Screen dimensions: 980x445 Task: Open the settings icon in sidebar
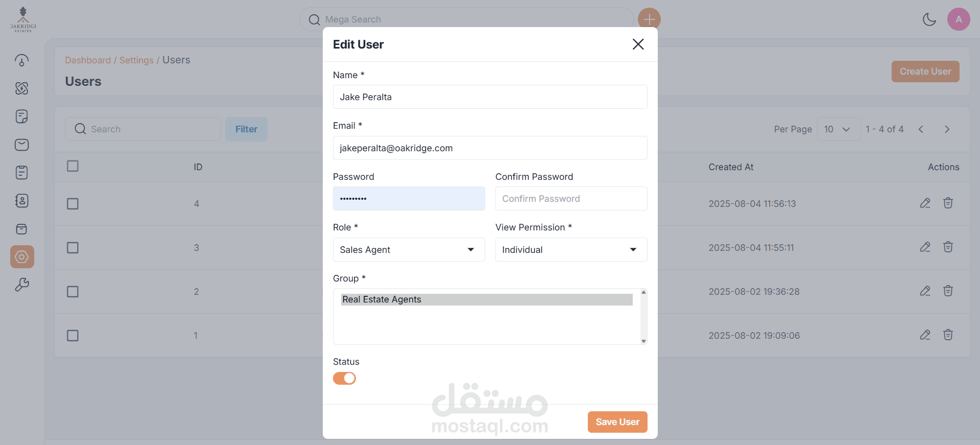[22, 256]
